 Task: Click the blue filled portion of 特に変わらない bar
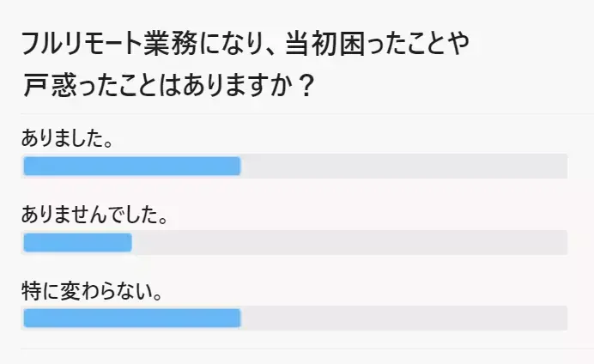tap(132, 318)
